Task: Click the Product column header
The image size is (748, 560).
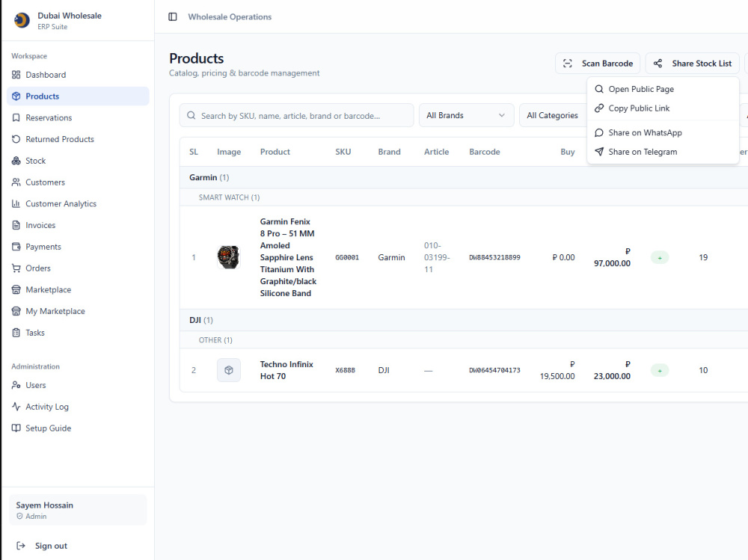Action: [x=275, y=152]
